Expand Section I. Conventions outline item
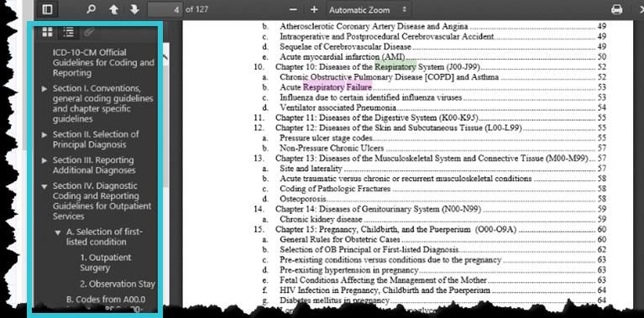The image size is (644, 318). pos(45,89)
